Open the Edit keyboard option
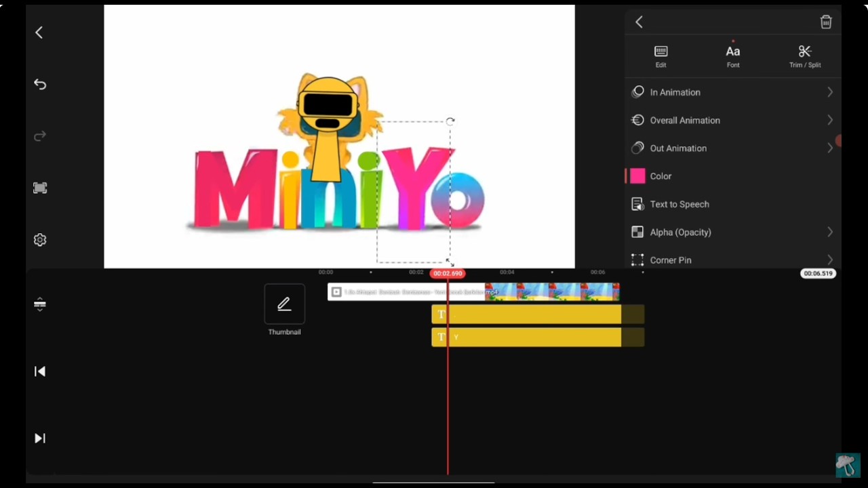Image resolution: width=868 pixels, height=488 pixels. click(660, 56)
